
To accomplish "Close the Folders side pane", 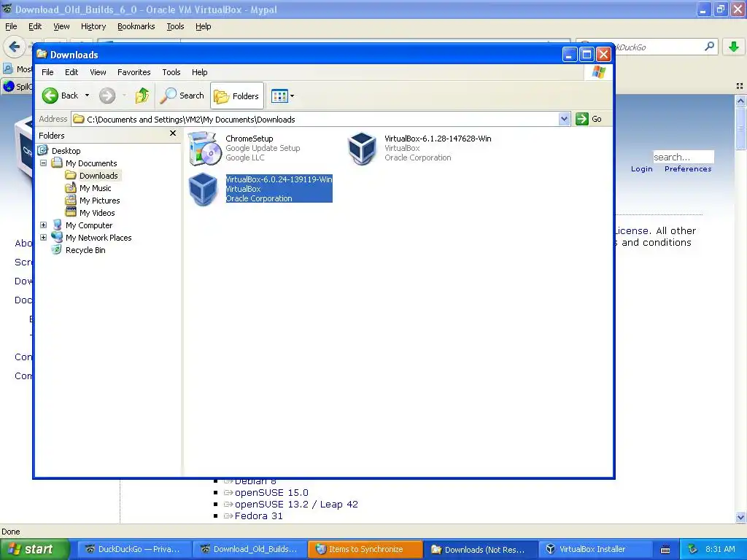I will (x=173, y=133).
